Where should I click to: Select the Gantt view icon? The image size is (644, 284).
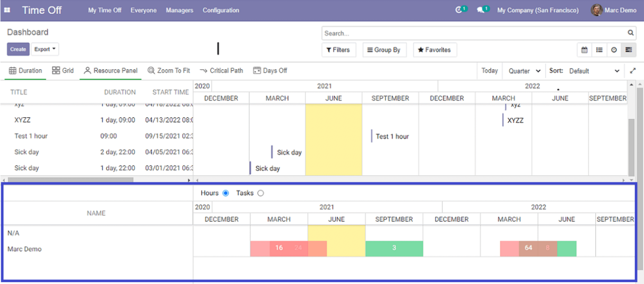pos(628,50)
